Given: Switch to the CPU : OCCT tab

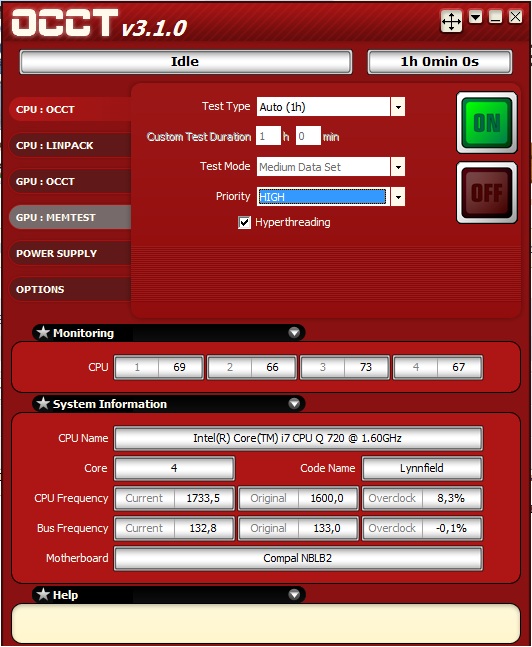Looking at the screenshot, I should tap(70, 109).
